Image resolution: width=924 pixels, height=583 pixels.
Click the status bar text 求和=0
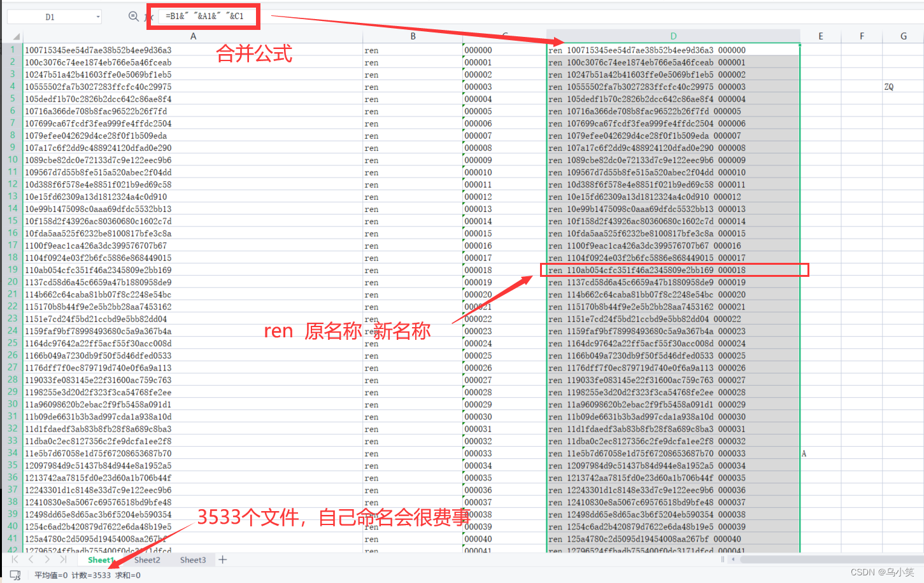click(x=128, y=575)
